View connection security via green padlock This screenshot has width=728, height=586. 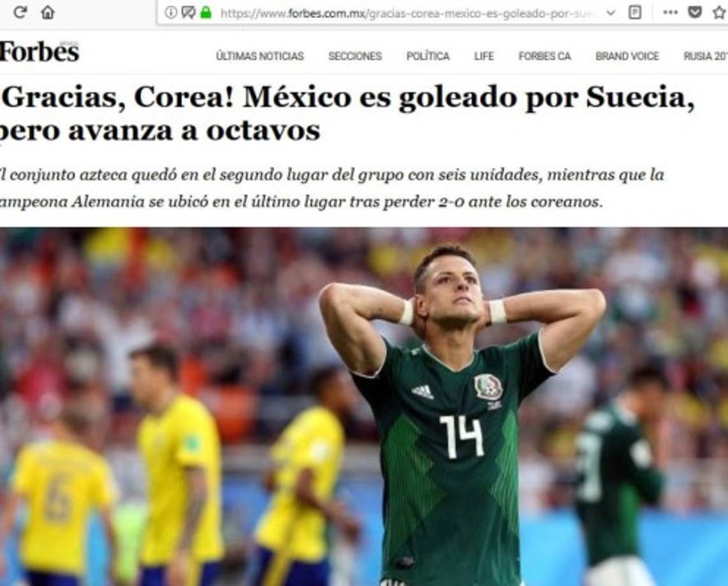tap(205, 13)
